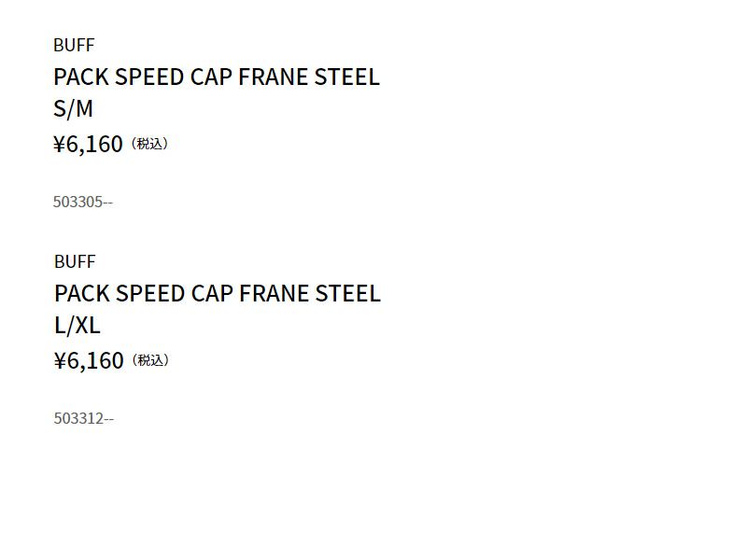Click the product code 503305--
Screen dimensions: 747x560
coord(83,202)
